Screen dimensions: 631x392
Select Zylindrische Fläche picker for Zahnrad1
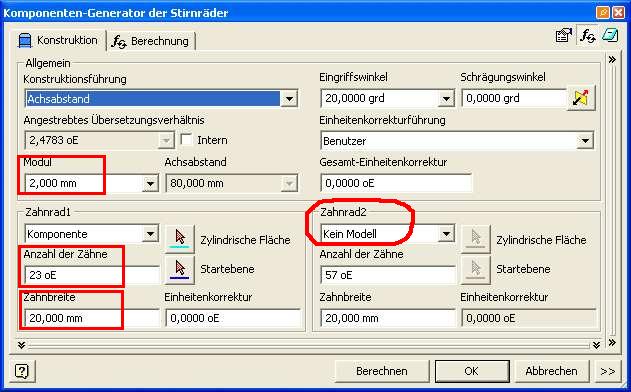click(180, 239)
